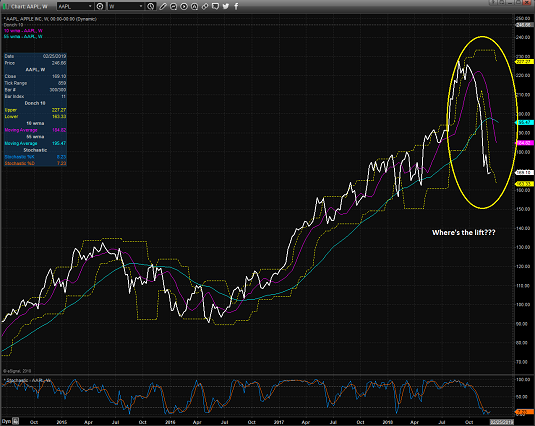Screen dimensions: 535x426
Task: Click the symbol refresh icon beside AAPL
Action: (x=100, y=6)
